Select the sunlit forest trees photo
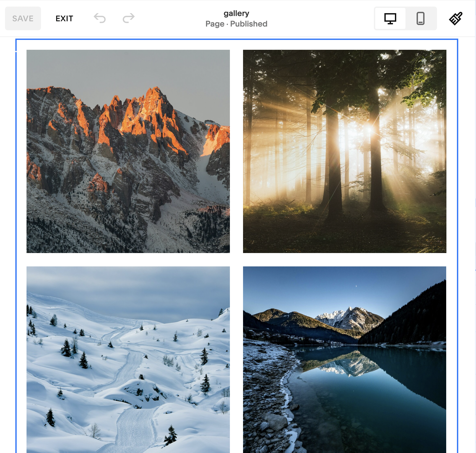The image size is (476, 453). [x=345, y=152]
